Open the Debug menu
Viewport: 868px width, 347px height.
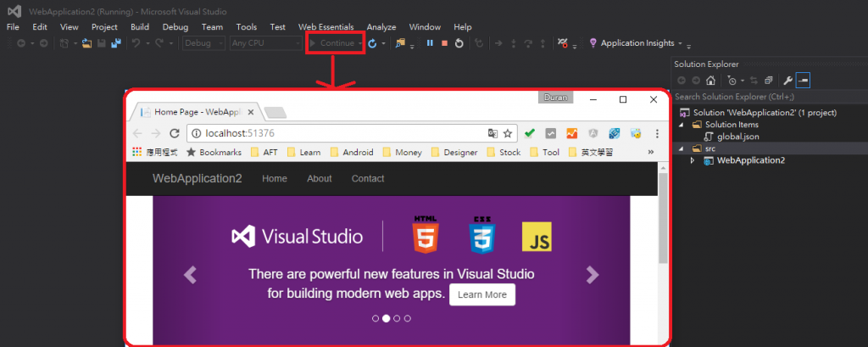[175, 26]
